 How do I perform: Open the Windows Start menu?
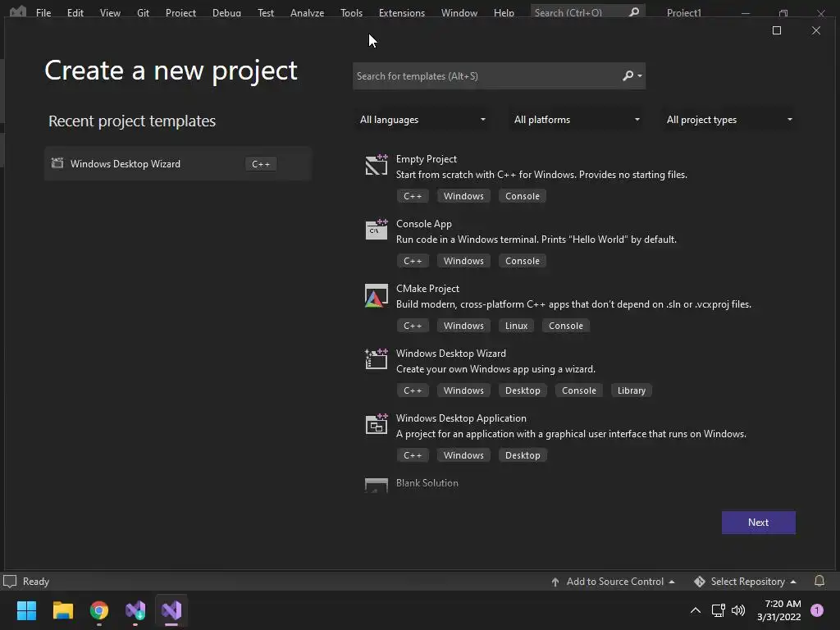click(26, 610)
